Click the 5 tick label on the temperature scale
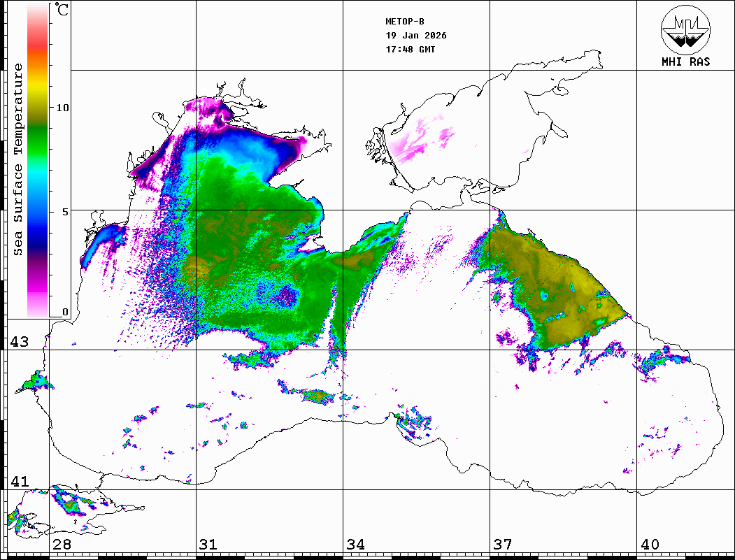The height and width of the screenshot is (560, 735). [65, 211]
